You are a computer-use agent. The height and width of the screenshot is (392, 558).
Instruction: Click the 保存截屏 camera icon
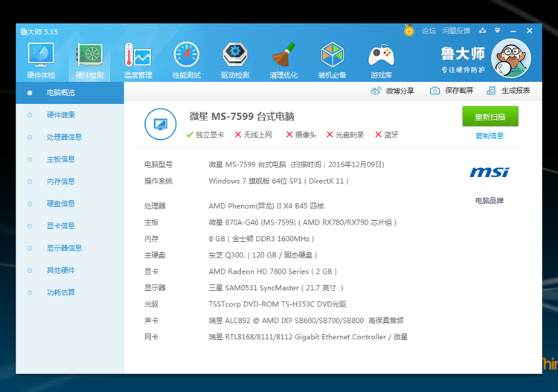point(434,91)
